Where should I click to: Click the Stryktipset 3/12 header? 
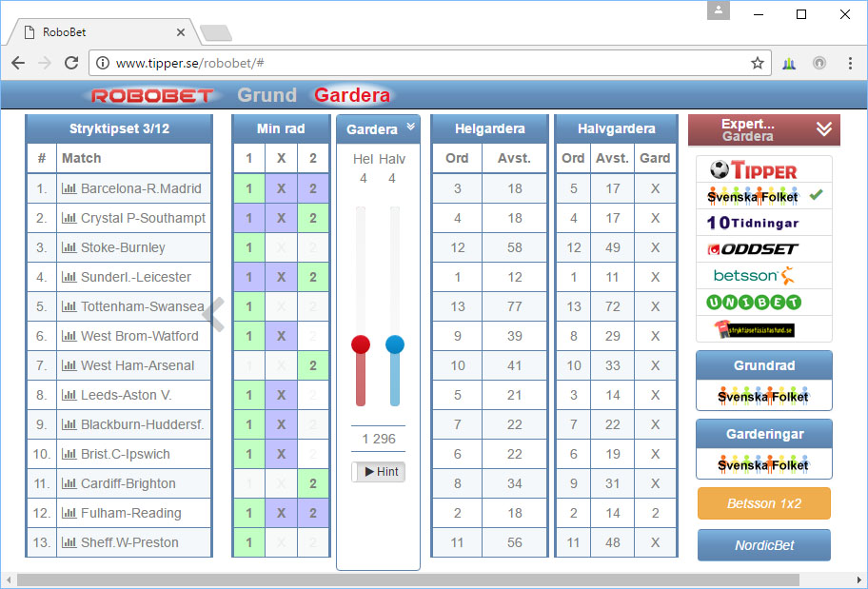coord(119,129)
